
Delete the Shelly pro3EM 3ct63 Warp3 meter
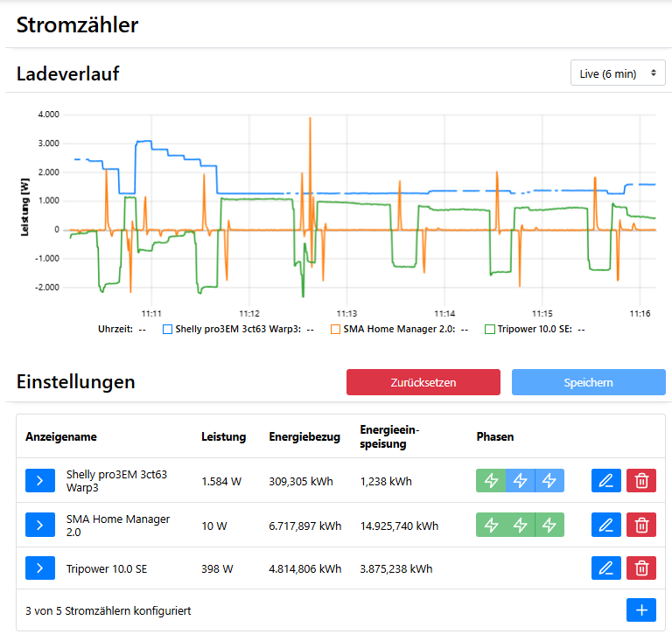click(641, 480)
